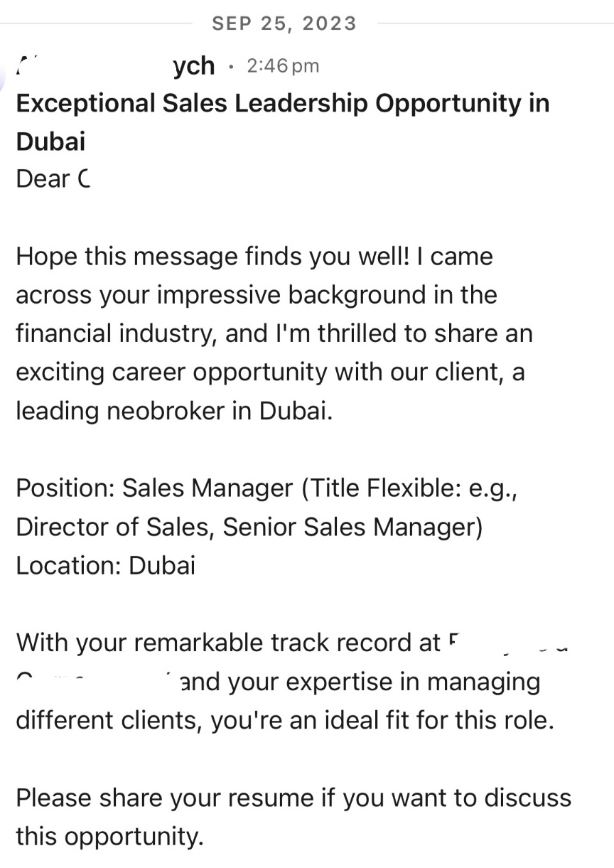Image resolution: width=614 pixels, height=868 pixels.
Task: Select the 'Exceptional Sales Leadership Opportunity in' subject line
Action: point(282,103)
